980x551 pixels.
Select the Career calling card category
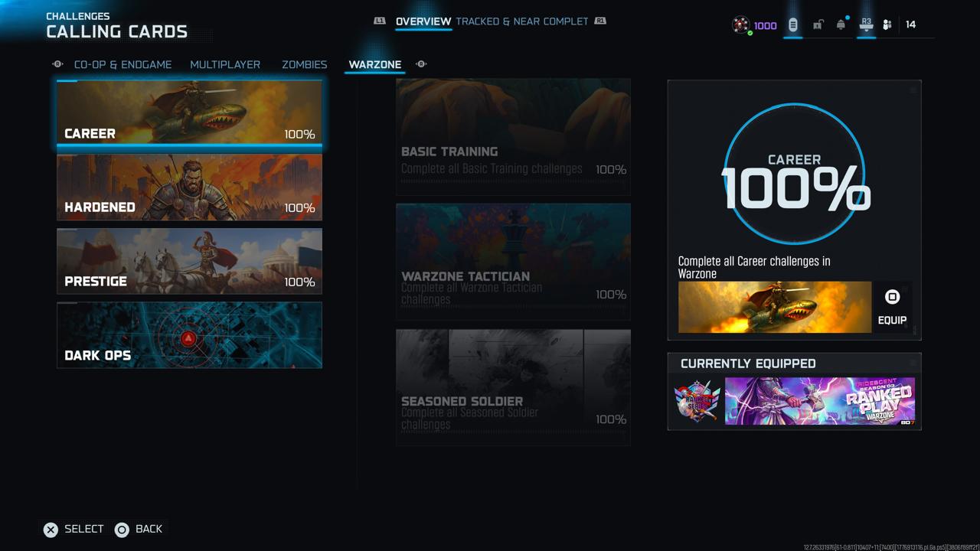pyautogui.click(x=189, y=112)
